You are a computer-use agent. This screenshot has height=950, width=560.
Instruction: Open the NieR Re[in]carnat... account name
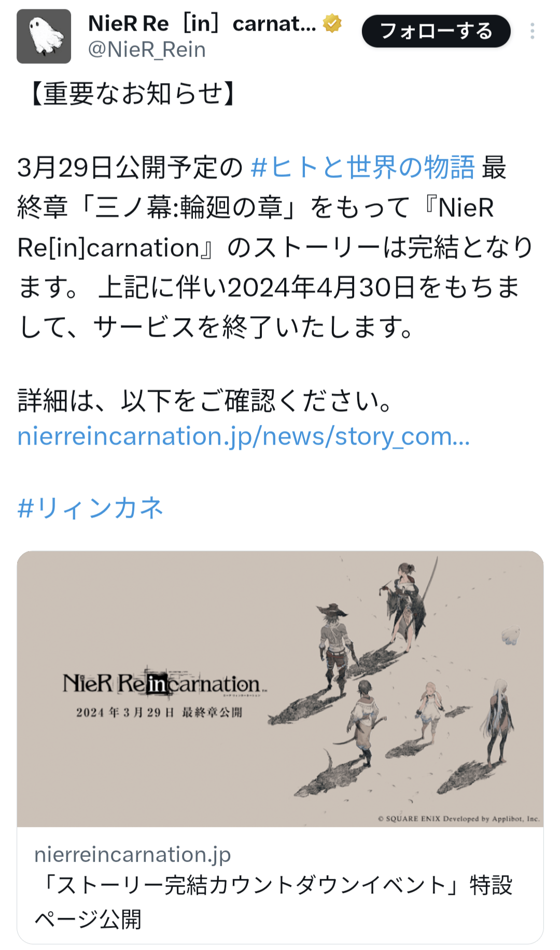202,23
